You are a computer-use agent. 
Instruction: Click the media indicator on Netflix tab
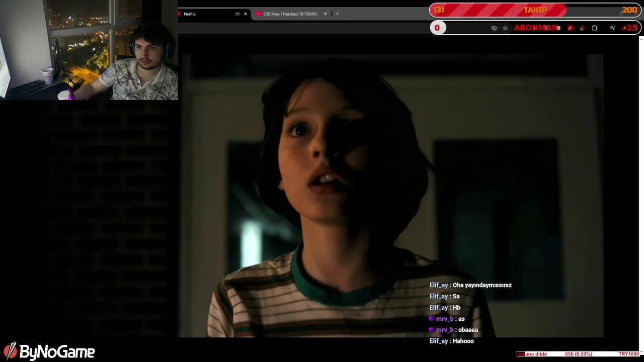[237, 14]
